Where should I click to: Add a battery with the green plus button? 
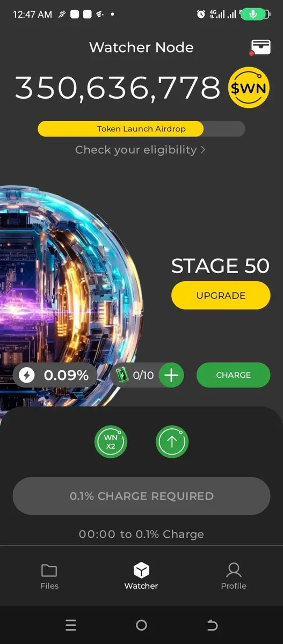click(x=171, y=375)
